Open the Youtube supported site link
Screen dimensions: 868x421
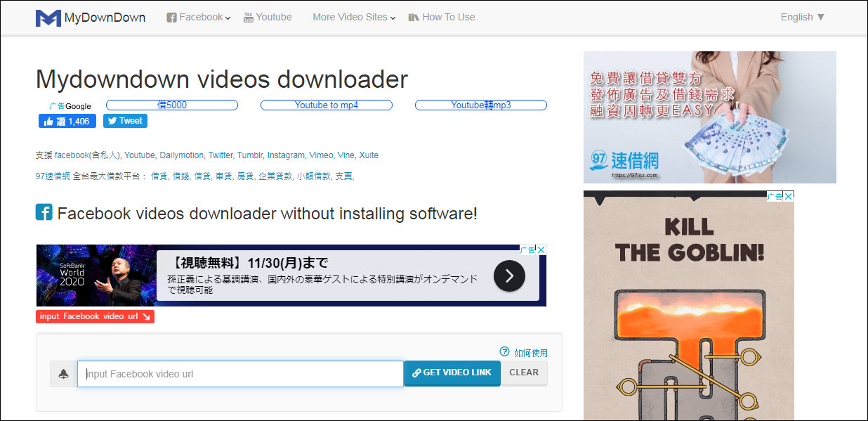pyautogui.click(x=140, y=155)
